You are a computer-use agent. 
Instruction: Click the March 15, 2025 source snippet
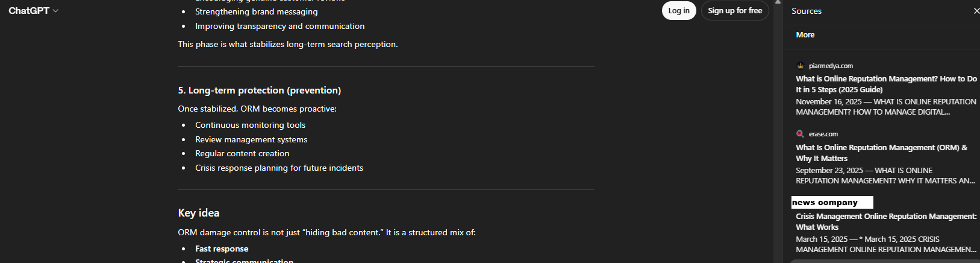[885, 244]
